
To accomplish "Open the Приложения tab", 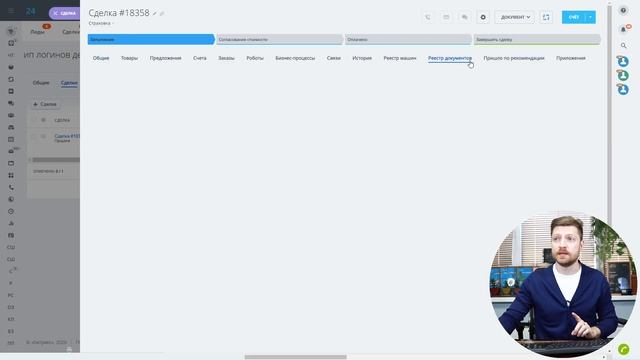I will click(x=571, y=58).
